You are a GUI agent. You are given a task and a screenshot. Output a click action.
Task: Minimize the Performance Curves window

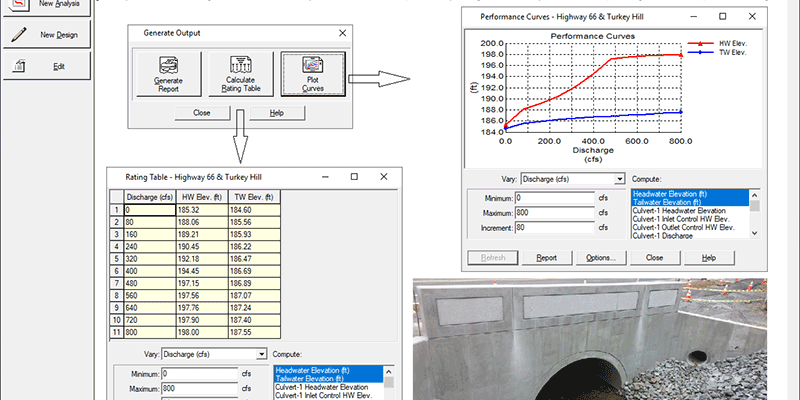tap(693, 17)
